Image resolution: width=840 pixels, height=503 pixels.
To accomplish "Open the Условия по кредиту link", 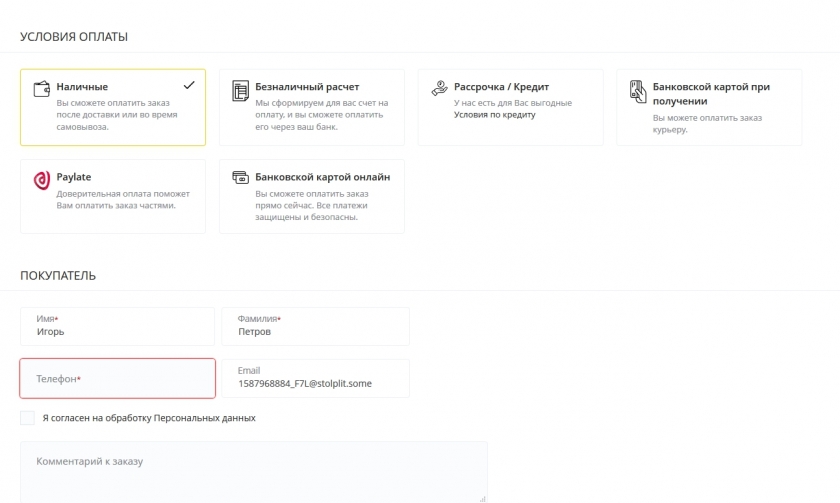I will (494, 115).
